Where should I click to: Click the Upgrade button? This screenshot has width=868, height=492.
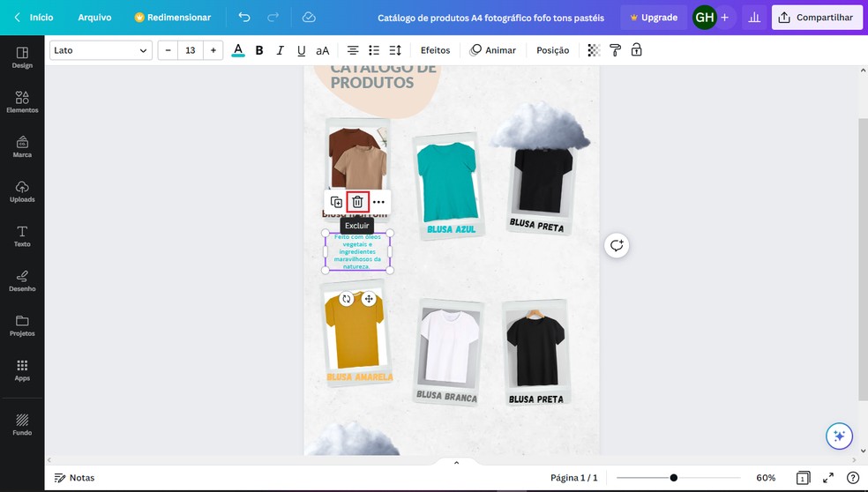653,18
